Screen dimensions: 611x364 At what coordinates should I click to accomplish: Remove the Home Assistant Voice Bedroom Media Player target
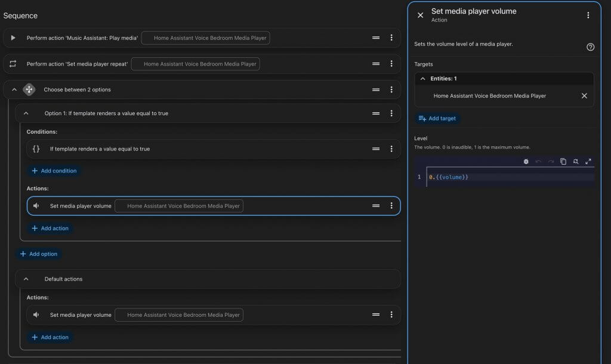584,96
